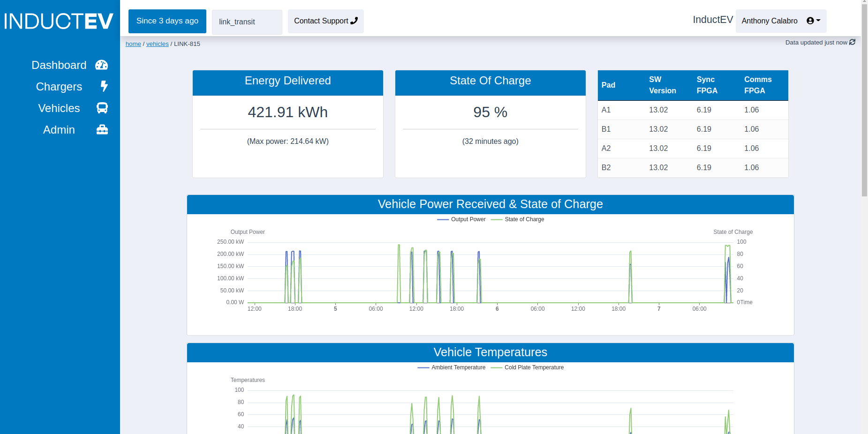Click the phone icon on Contact Support
Viewport: 868px width, 434px height.
click(355, 21)
